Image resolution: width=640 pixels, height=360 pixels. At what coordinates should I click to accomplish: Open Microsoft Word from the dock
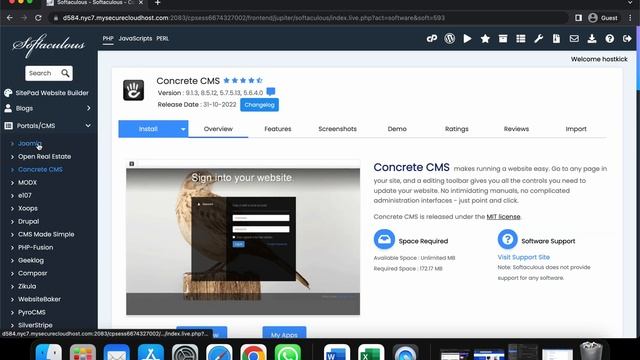click(x=337, y=353)
